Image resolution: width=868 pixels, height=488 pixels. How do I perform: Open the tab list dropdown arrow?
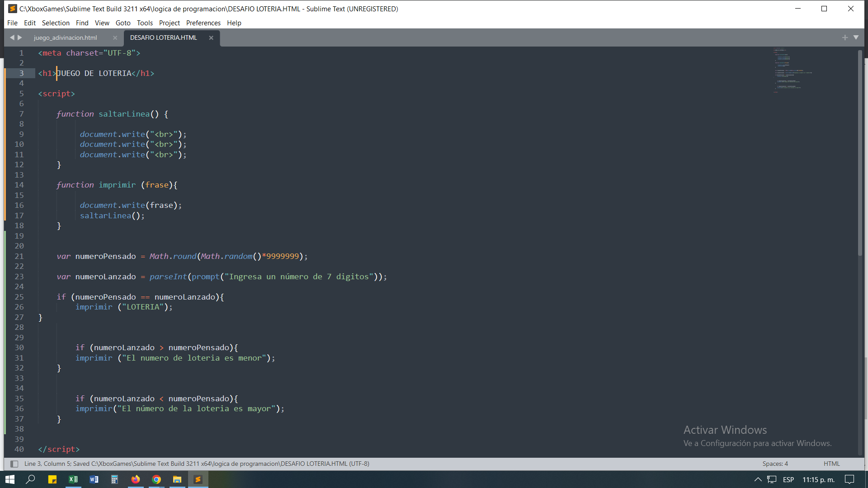856,38
